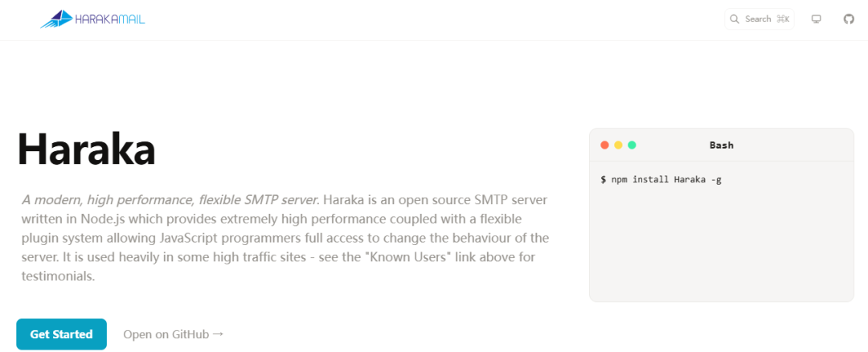The height and width of the screenshot is (352, 868).
Task: Click the npm install Haraka -g command
Action: coord(666,179)
